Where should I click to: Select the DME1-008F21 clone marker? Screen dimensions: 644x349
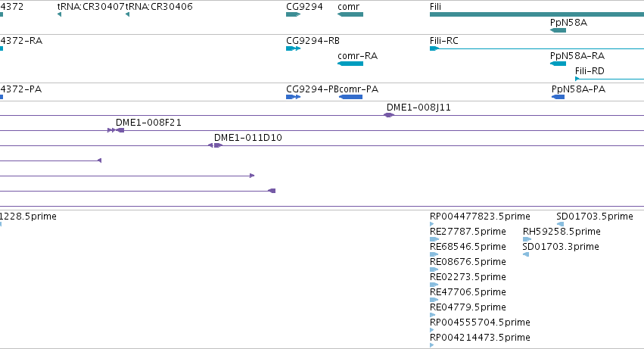point(116,130)
